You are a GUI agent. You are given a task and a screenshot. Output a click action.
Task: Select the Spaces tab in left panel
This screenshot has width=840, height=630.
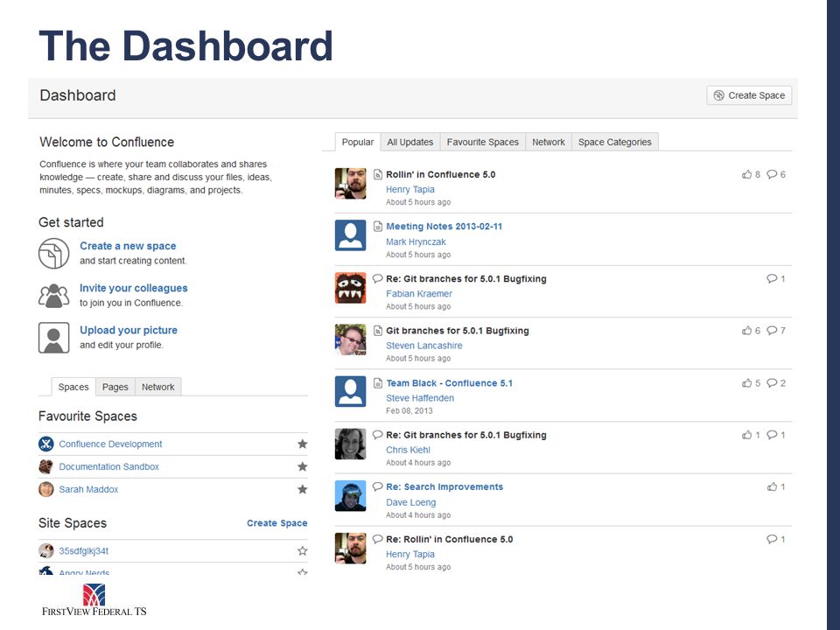click(73, 387)
